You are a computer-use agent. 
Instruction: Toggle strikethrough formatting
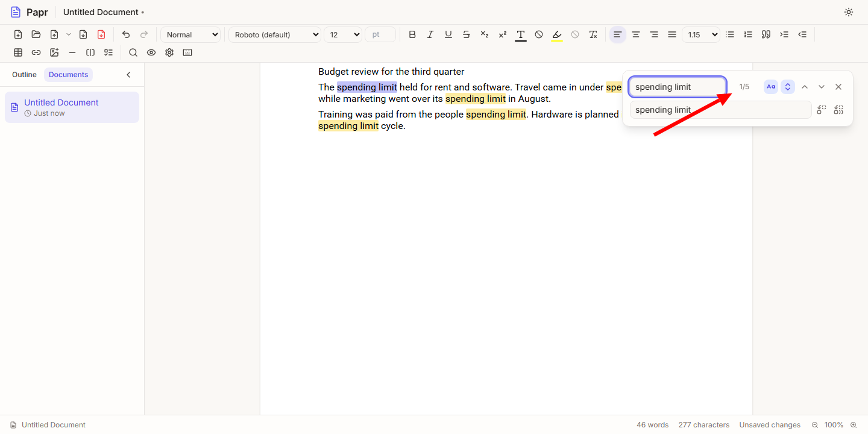click(x=467, y=34)
